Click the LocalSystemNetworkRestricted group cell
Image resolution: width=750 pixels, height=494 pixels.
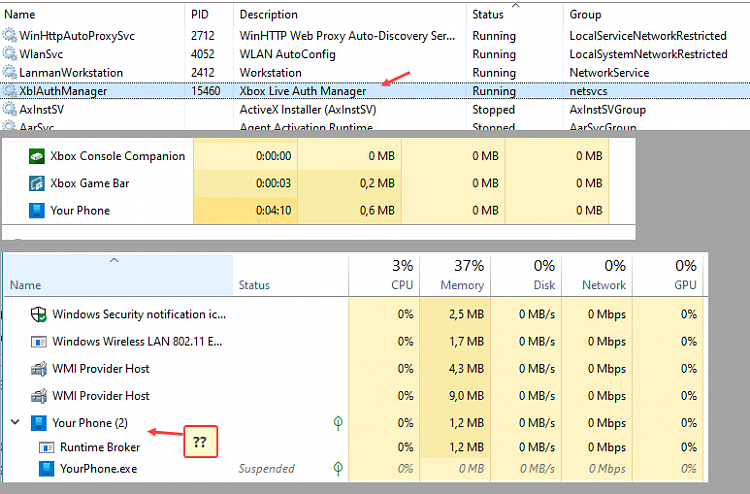coord(648,54)
